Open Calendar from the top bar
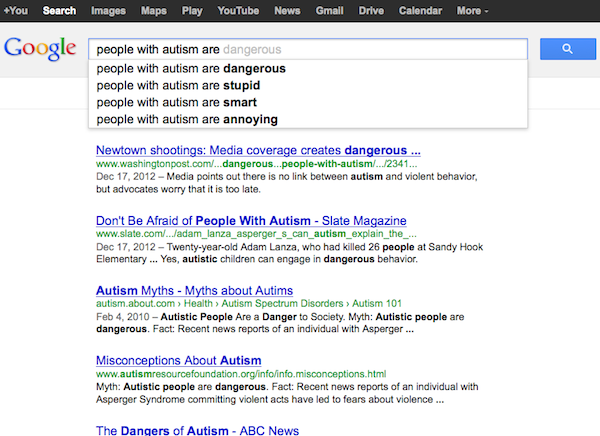 point(421,11)
